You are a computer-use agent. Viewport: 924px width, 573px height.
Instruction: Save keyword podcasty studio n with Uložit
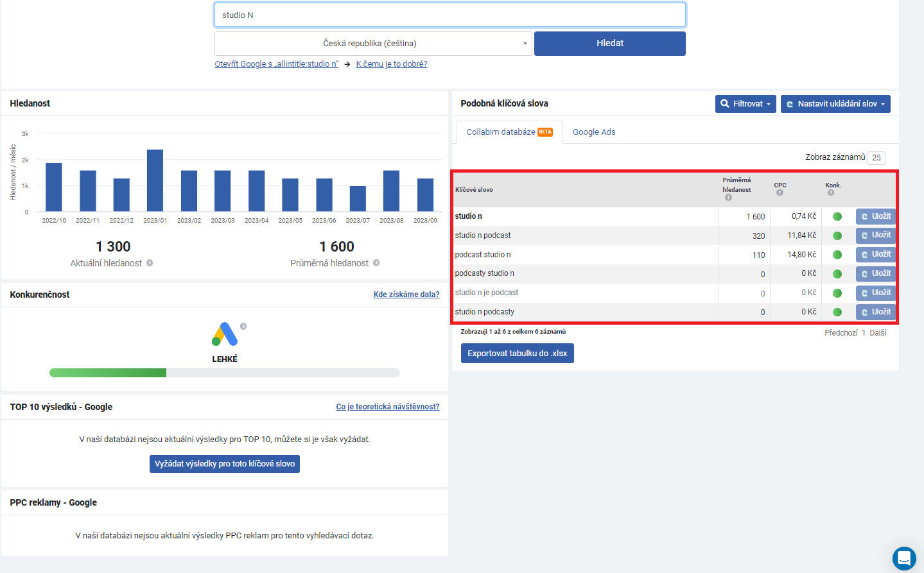coord(876,274)
